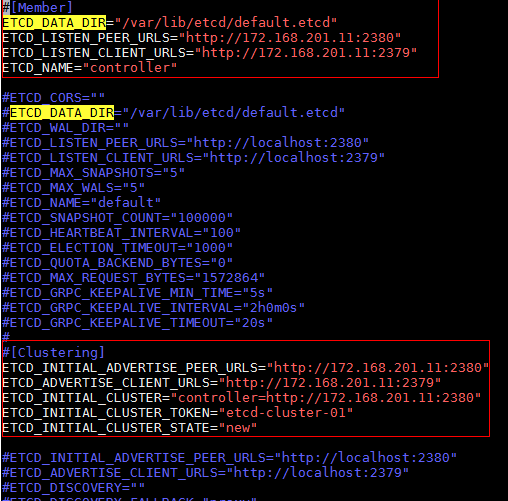Click the ETCD_INITIAL_ADVERTISE_PEER_URLS 172.168.201.11 line

pos(245,368)
